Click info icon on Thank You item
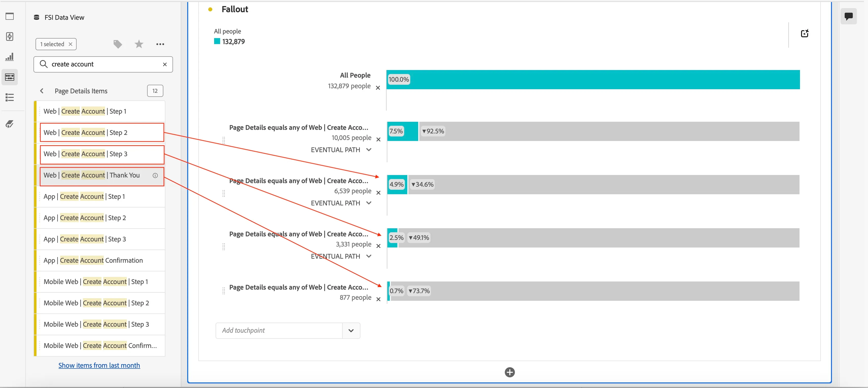Viewport: 868px width, 388px height. tap(155, 175)
